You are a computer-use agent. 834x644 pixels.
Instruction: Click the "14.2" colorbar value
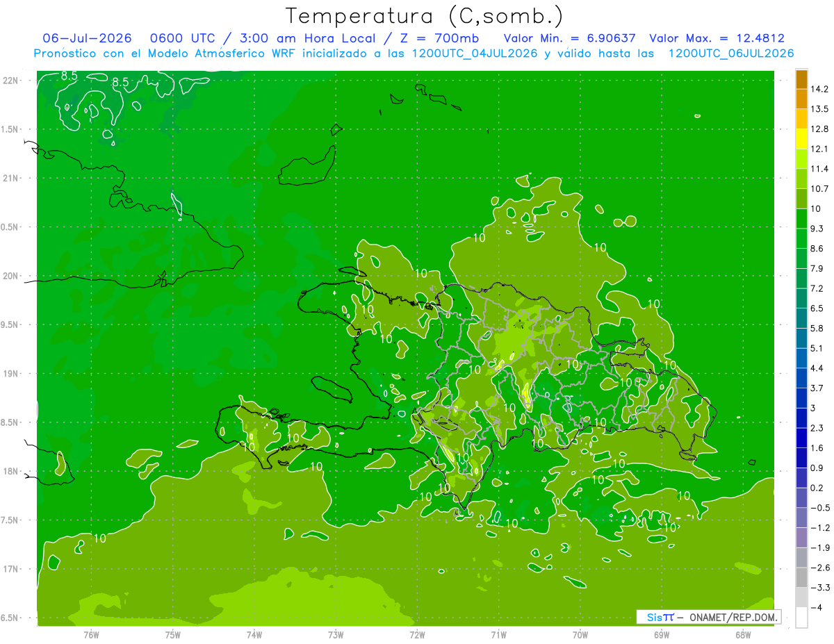[x=819, y=89]
